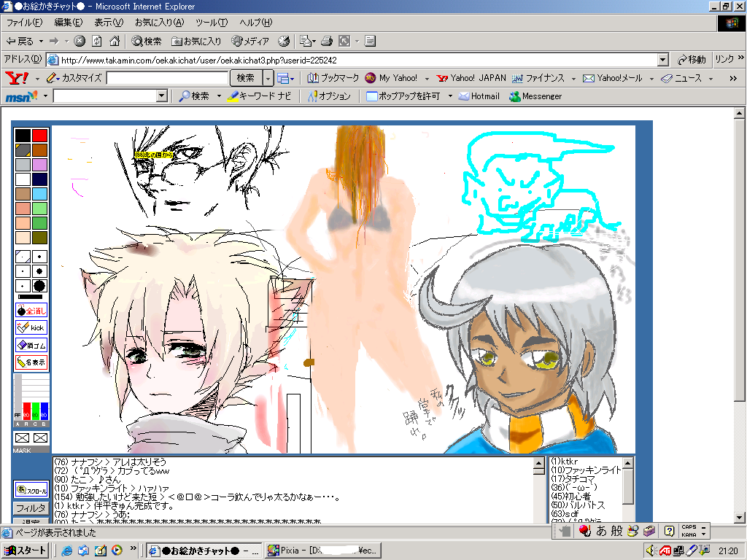Viewport: 747px width, 560px height.
Task: Pick the pink-violet color swatch
Action: (x=39, y=165)
